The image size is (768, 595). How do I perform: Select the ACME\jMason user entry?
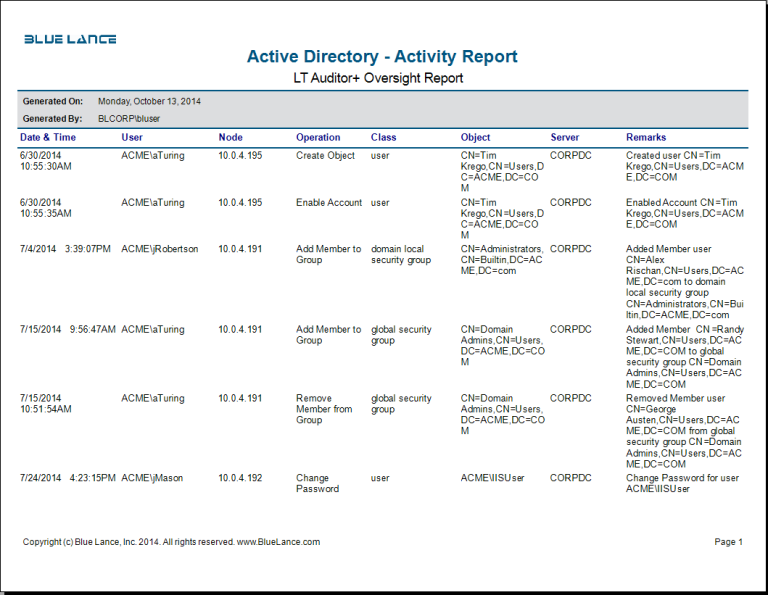click(152, 478)
